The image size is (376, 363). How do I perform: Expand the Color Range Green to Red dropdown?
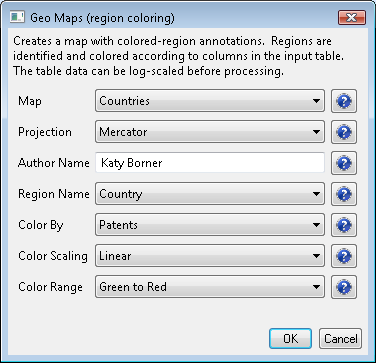[x=210, y=287]
